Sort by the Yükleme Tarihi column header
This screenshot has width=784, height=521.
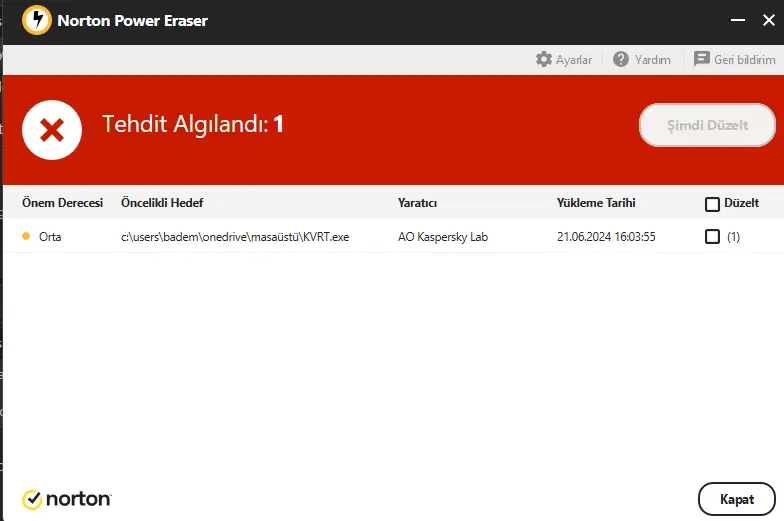click(x=596, y=202)
